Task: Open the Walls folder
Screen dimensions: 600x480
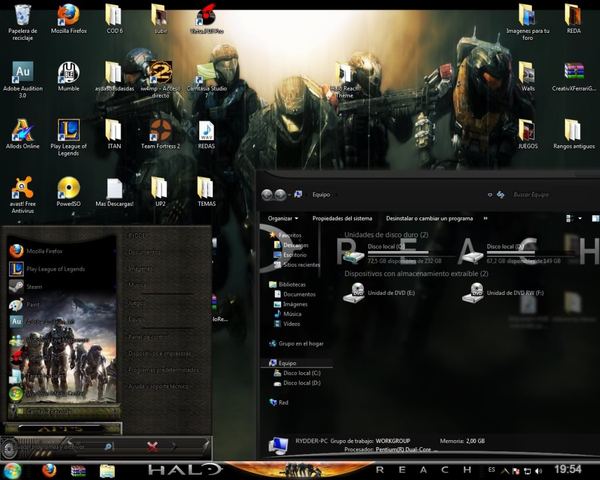Action: [x=527, y=77]
